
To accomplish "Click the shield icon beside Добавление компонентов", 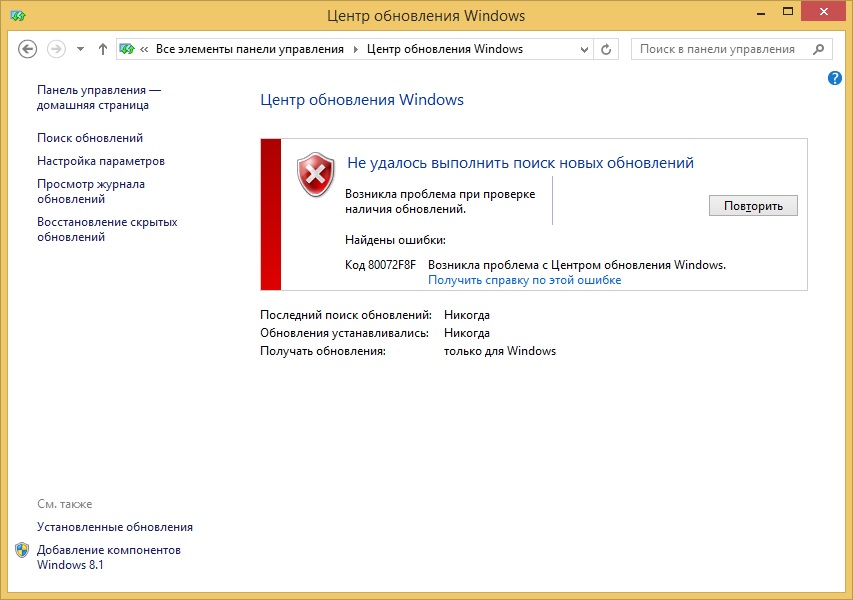I will click(x=22, y=550).
